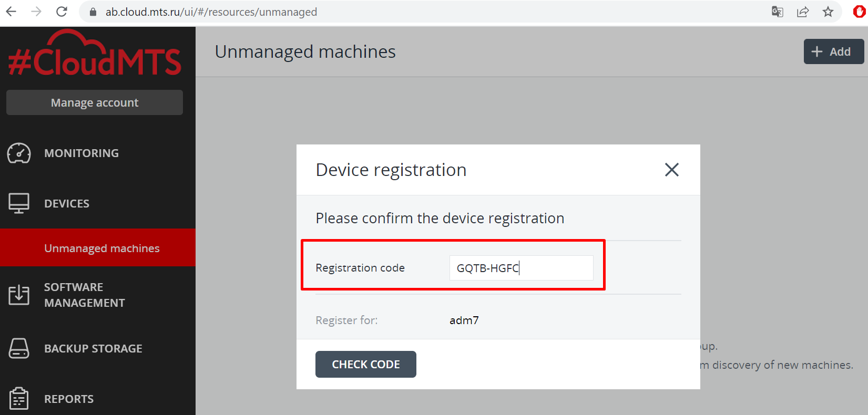Close the Device registration dialog
868x415 pixels.
click(671, 170)
